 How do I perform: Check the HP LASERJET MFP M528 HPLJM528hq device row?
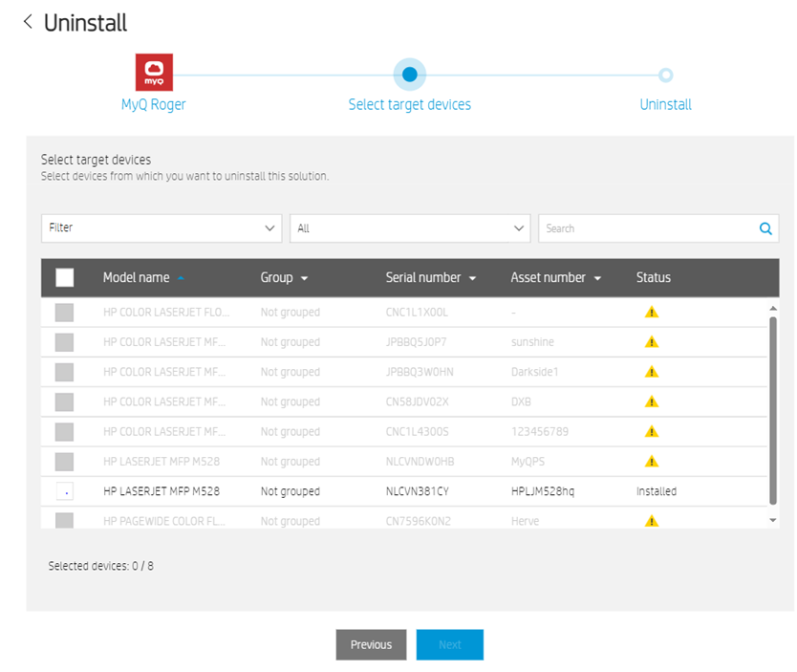click(x=65, y=490)
